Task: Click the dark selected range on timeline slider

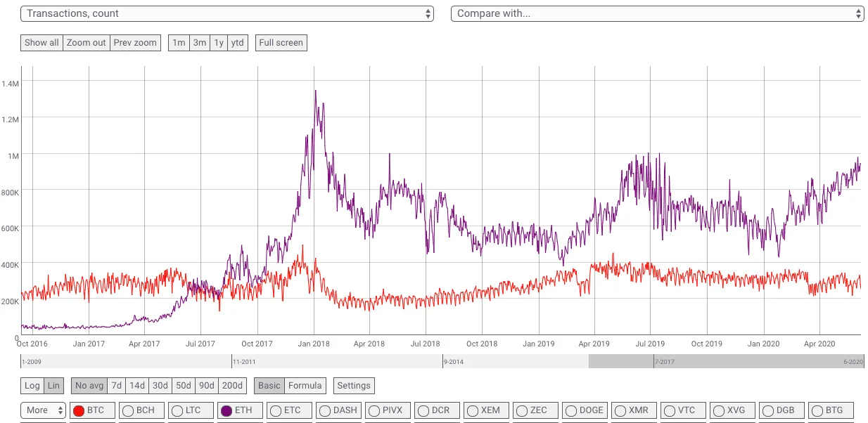Action: [725, 361]
